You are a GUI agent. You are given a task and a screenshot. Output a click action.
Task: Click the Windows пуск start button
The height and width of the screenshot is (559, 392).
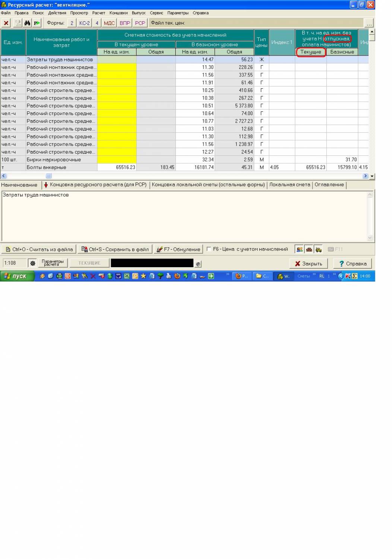pos(17,276)
